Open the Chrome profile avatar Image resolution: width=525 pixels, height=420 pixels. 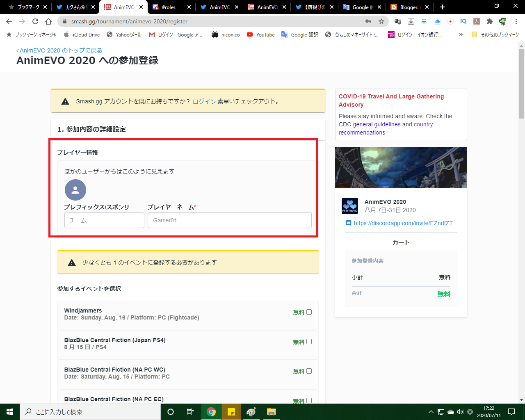(503, 21)
